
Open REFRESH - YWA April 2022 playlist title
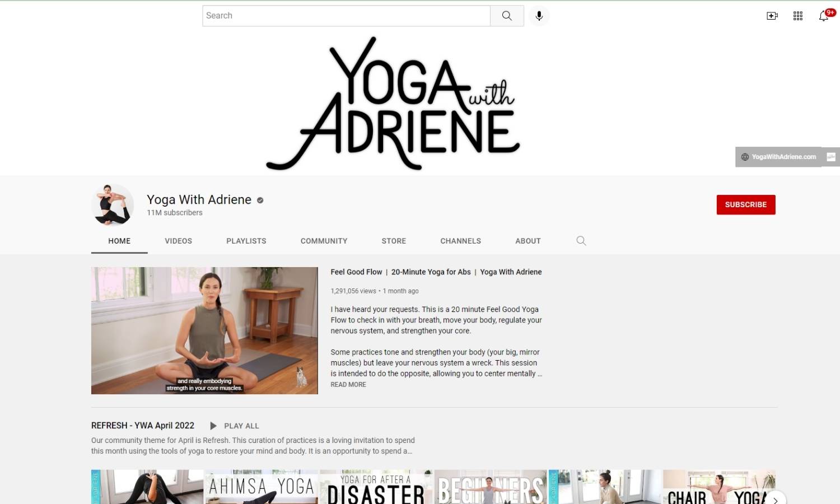click(143, 426)
